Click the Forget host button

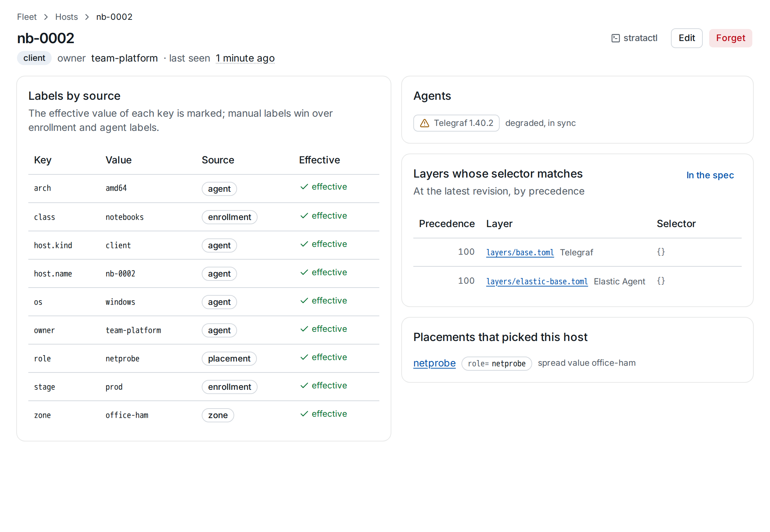[x=730, y=38]
